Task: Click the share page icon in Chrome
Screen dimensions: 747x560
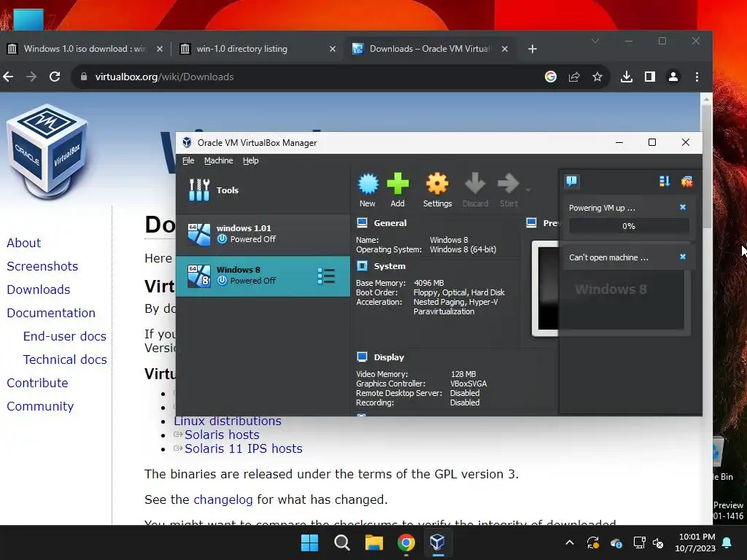Action: [x=574, y=77]
